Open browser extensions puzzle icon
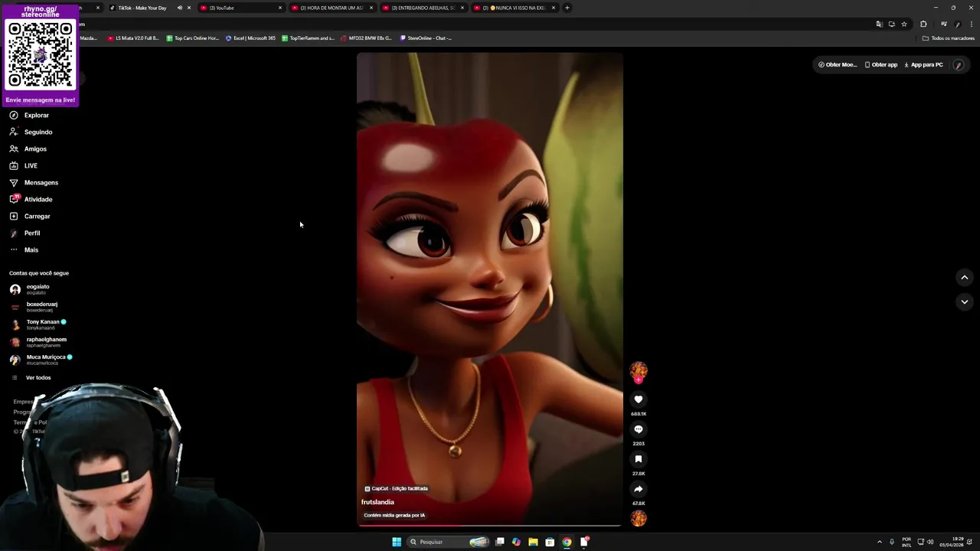The height and width of the screenshot is (551, 980). 923,24
